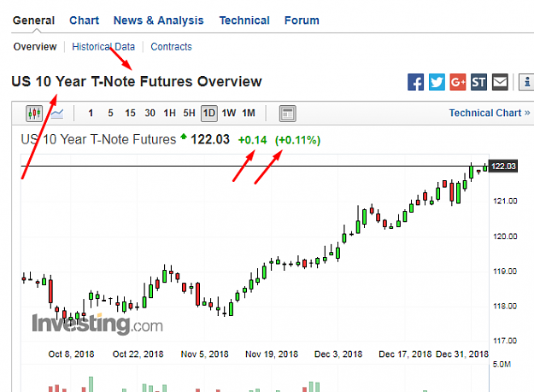Share via Twitter bird icon
This screenshot has width=534, height=392.
437,82
